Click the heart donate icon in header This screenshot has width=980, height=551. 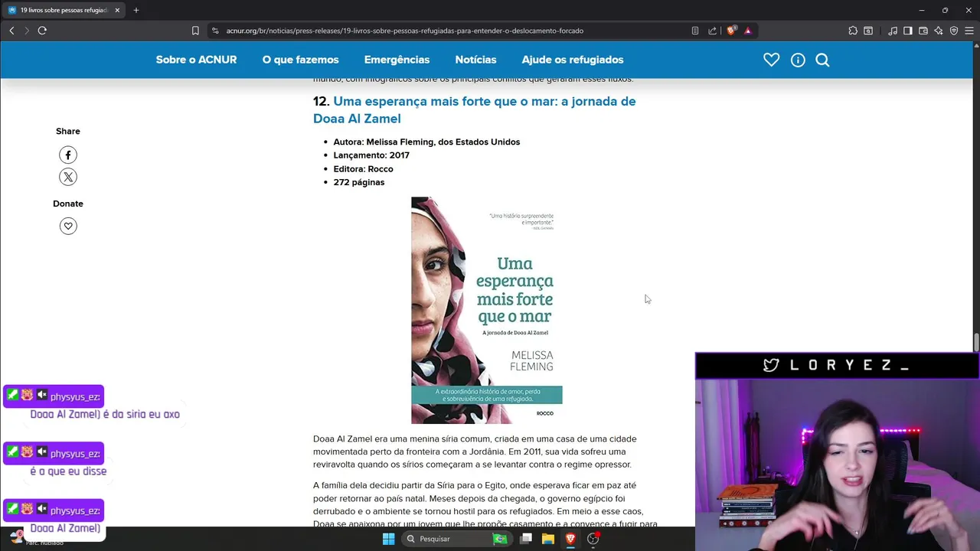(771, 60)
